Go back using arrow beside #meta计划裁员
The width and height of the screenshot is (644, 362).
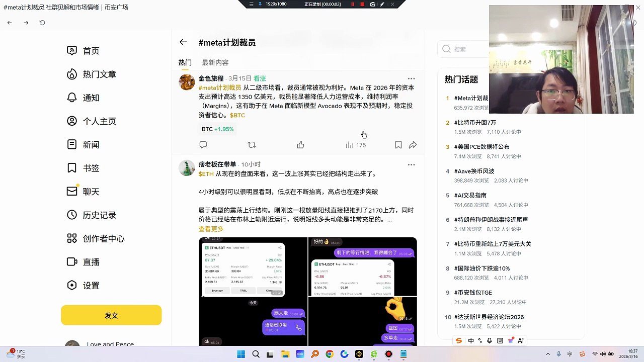point(183,42)
